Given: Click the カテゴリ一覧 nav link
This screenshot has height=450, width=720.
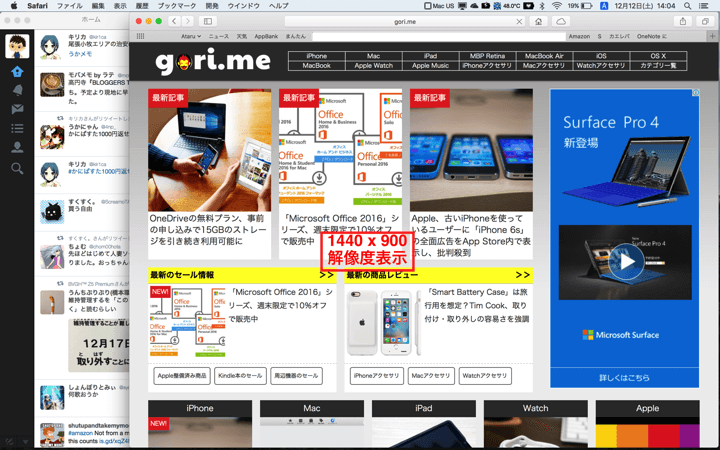Looking at the screenshot, I should pyautogui.click(x=658, y=66).
